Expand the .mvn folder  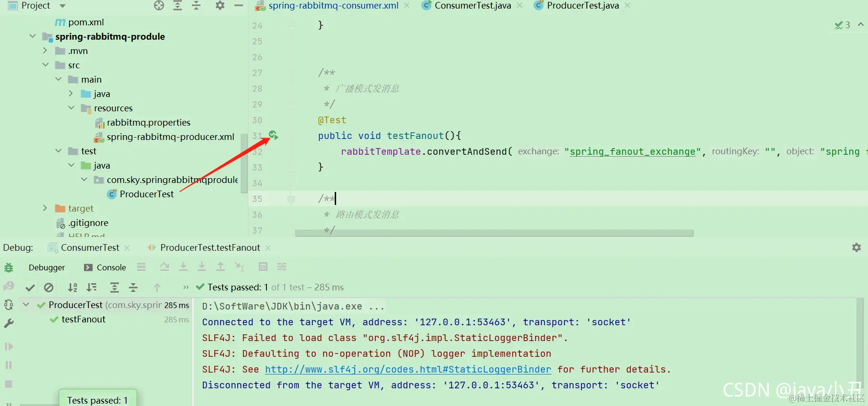(45, 51)
